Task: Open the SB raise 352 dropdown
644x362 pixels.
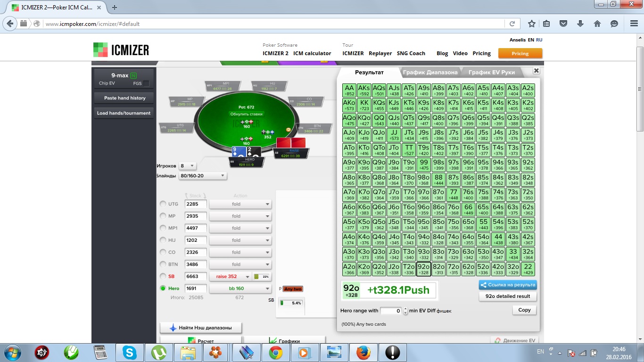Action: pyautogui.click(x=230, y=276)
